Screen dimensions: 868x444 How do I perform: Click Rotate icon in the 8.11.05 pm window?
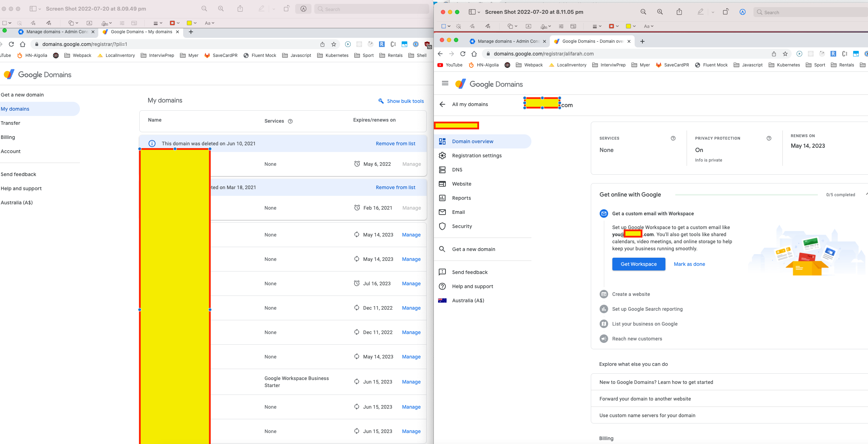pyautogui.click(x=726, y=12)
